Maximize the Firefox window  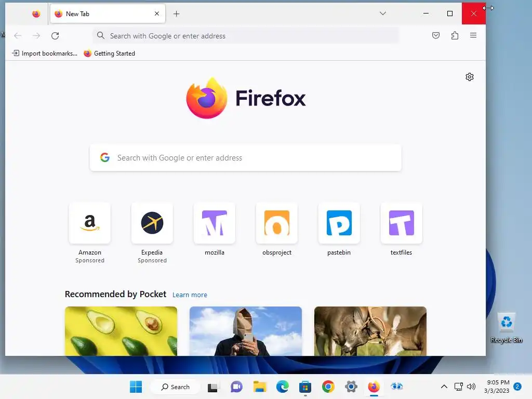coord(450,14)
